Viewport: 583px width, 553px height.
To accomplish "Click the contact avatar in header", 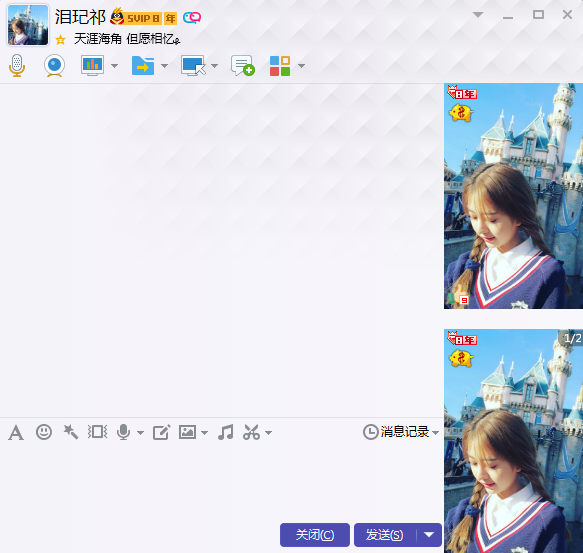I will 28,25.
